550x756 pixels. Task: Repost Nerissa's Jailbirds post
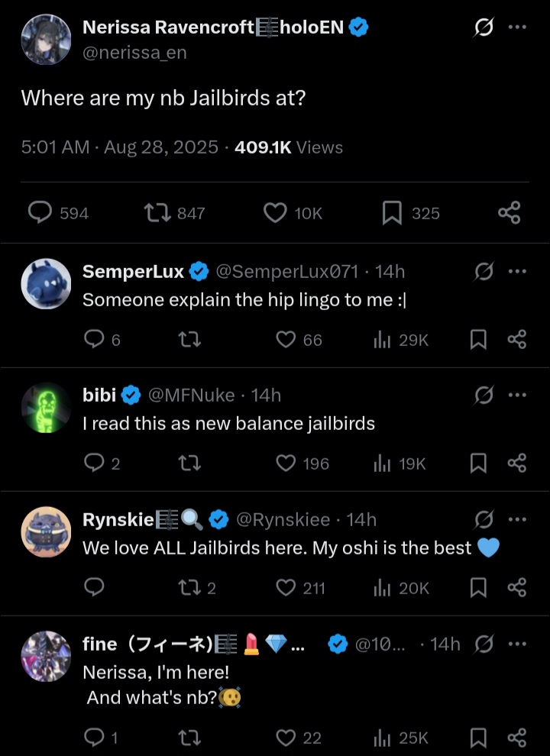coord(157,212)
